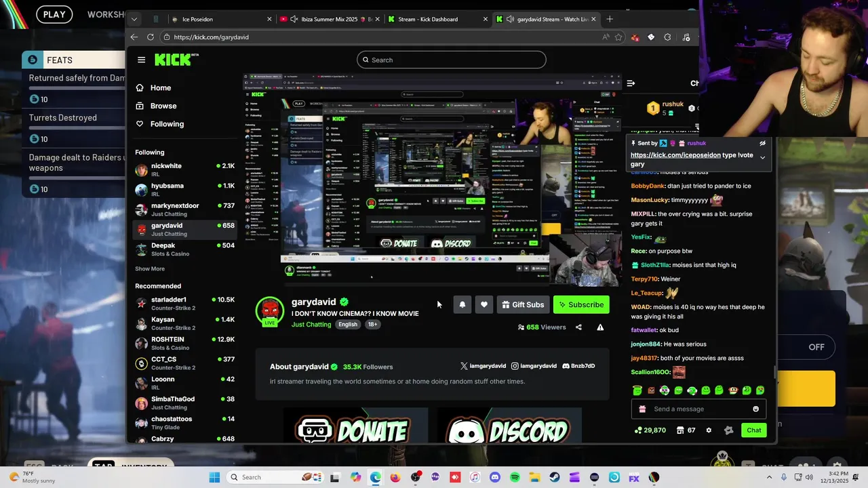This screenshot has width=868, height=488.
Task: Open Firefox from the taskbar
Action: pos(395,477)
